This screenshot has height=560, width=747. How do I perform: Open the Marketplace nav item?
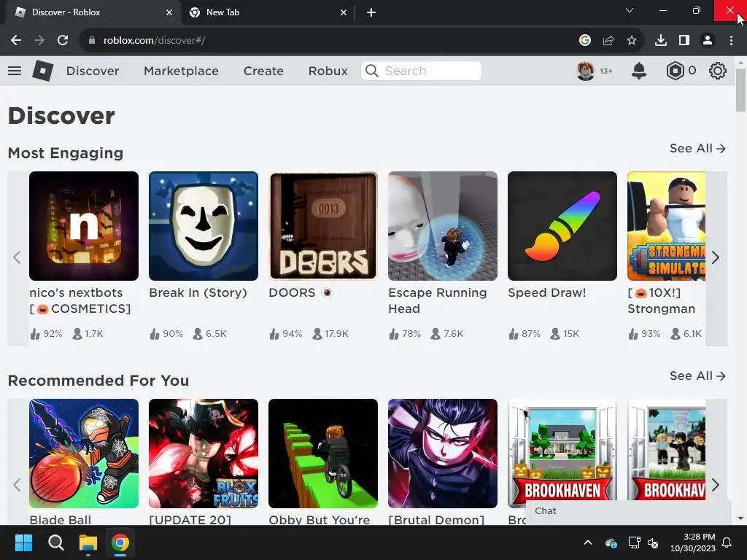181,71
